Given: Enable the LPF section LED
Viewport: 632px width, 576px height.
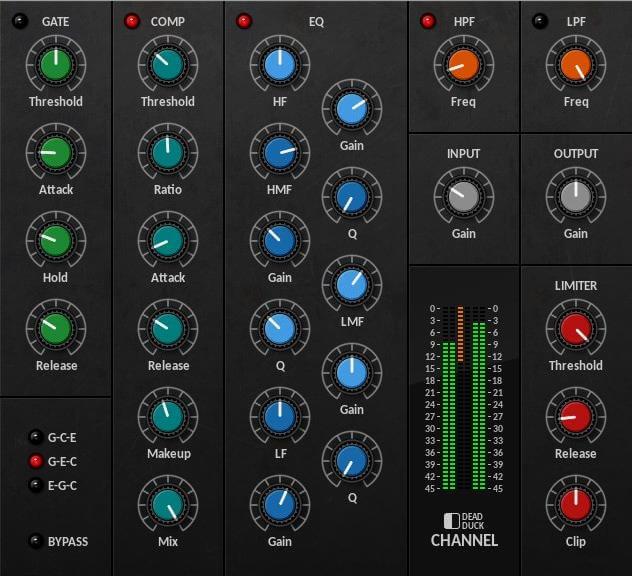Looking at the screenshot, I should click(540, 21).
